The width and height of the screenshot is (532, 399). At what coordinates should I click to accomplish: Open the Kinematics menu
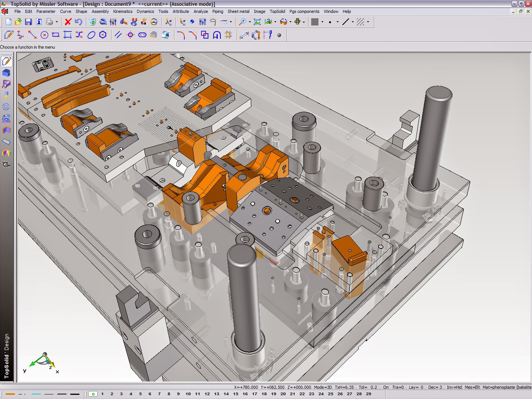(x=122, y=11)
